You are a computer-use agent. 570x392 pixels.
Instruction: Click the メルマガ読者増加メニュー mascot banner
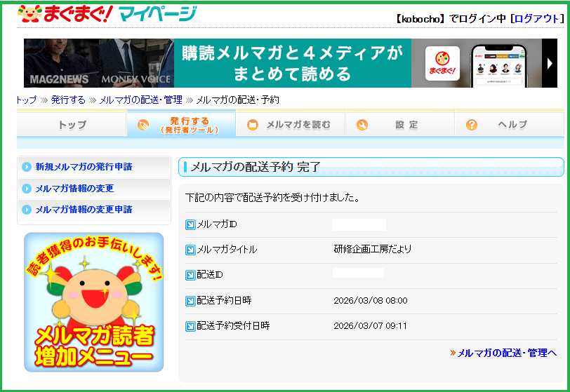(93, 302)
